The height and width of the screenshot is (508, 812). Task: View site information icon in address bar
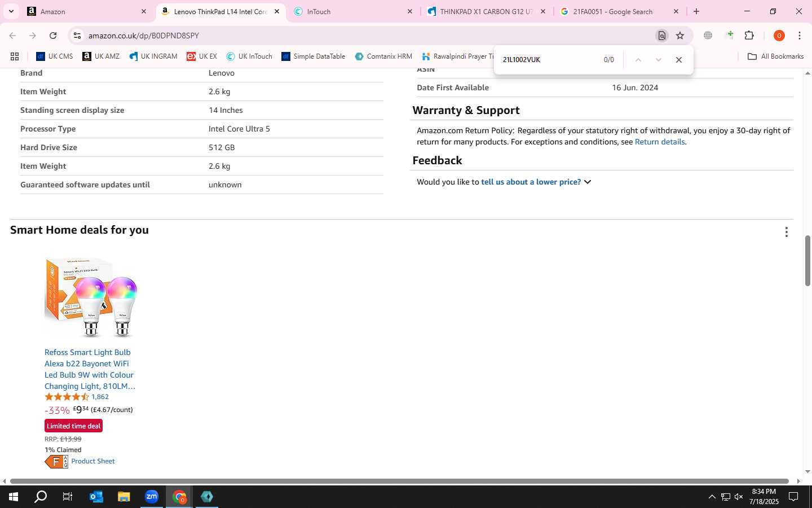coord(77,36)
